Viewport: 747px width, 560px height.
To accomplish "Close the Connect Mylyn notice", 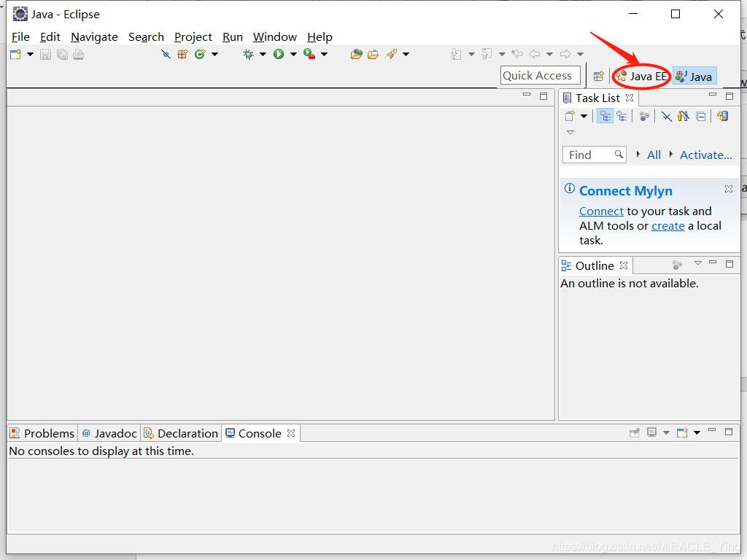I will pyautogui.click(x=729, y=189).
